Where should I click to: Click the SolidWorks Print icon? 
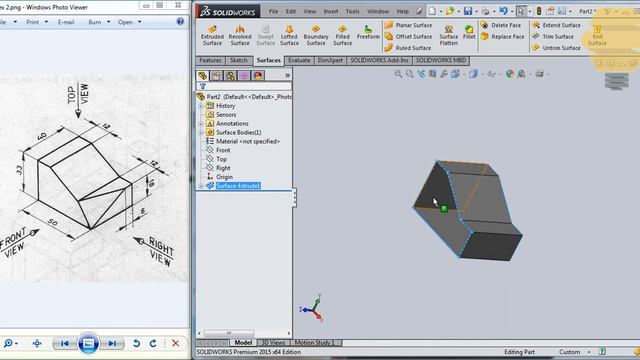click(485, 11)
